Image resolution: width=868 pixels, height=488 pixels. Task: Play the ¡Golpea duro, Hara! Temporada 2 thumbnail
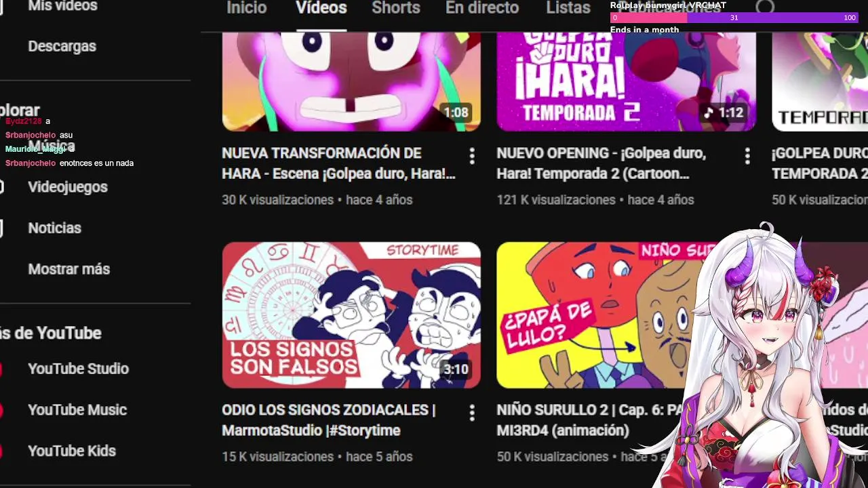626,81
